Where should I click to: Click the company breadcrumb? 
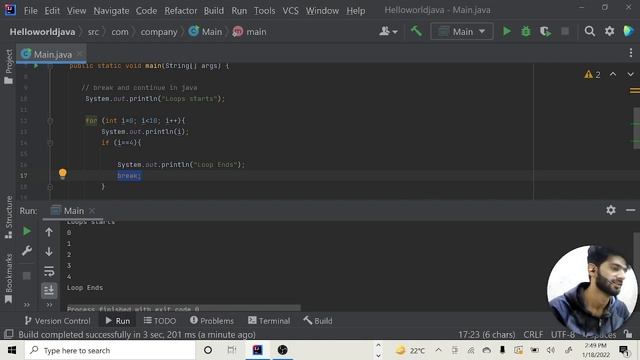point(159,32)
